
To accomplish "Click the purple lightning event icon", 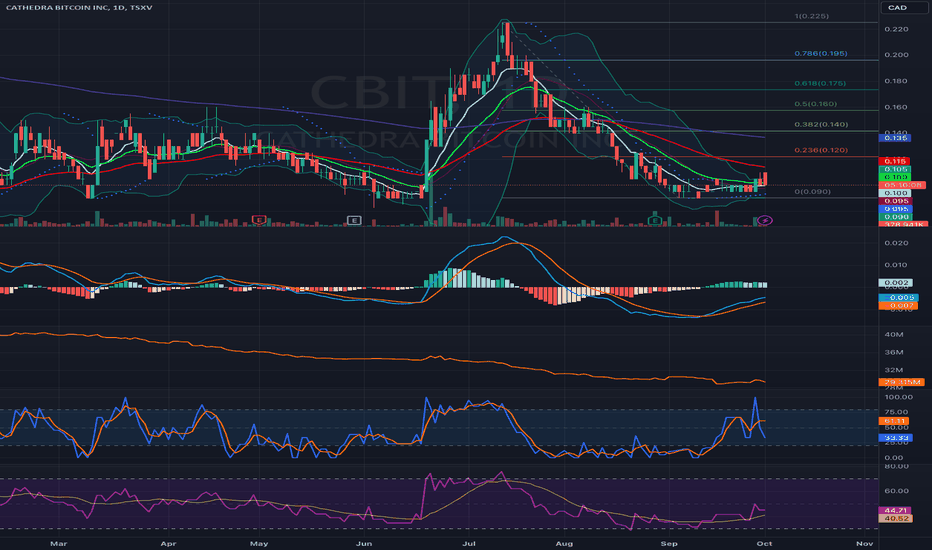I will pyautogui.click(x=766, y=221).
